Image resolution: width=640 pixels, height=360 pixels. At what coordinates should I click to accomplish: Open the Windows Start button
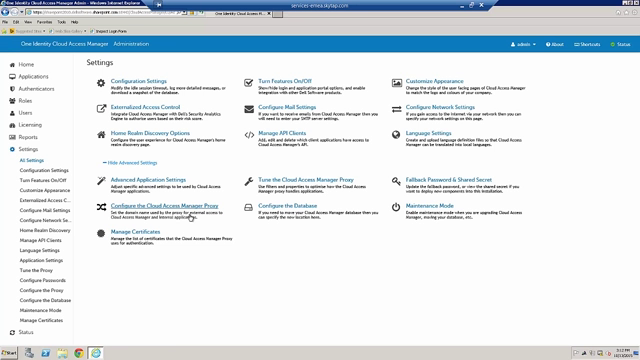[x=9, y=353]
